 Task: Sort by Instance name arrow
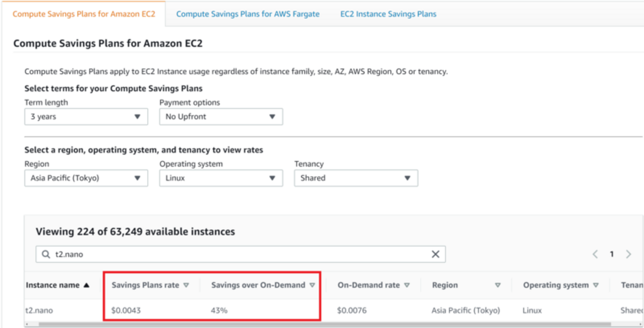click(87, 285)
